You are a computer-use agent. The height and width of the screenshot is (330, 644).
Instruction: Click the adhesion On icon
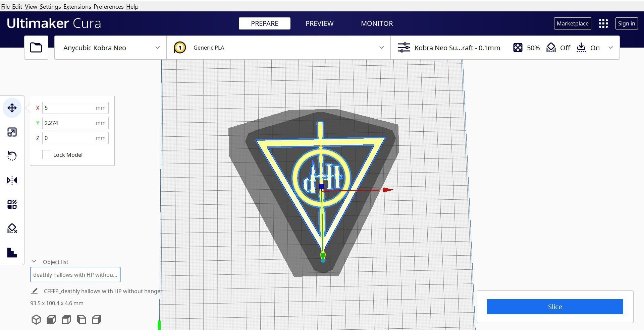point(581,48)
